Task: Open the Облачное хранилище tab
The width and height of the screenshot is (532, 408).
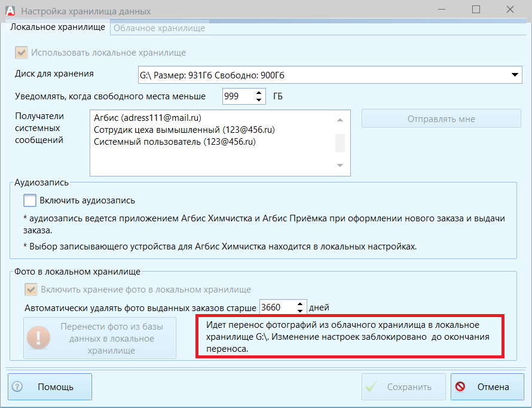Action: tap(159, 28)
